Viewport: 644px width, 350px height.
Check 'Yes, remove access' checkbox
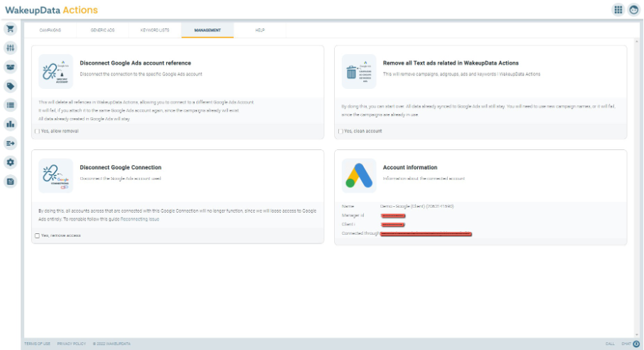pos(38,235)
